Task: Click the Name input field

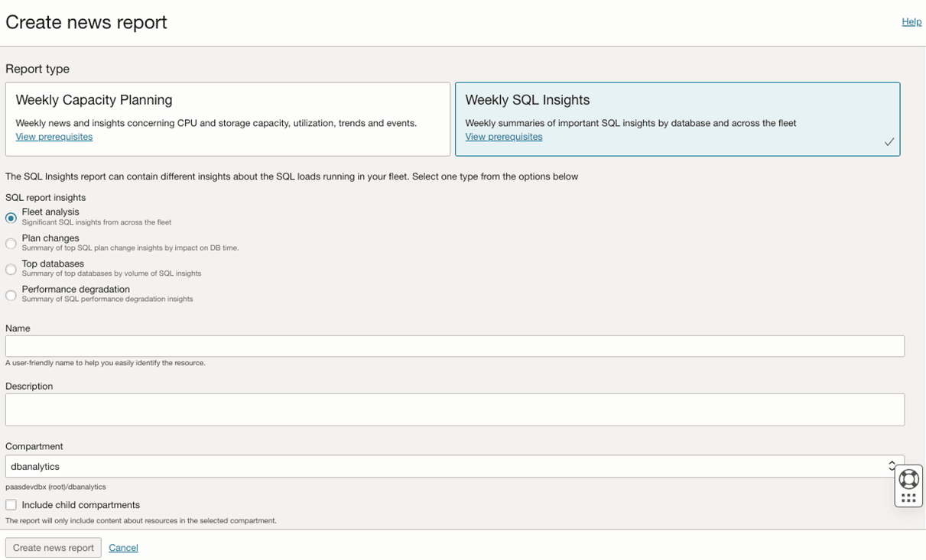Action: [455, 345]
